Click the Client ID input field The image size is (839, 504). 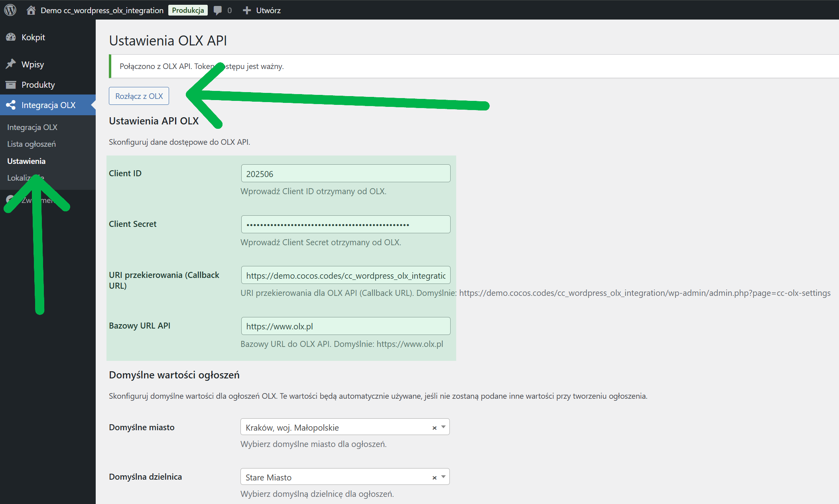click(x=346, y=173)
